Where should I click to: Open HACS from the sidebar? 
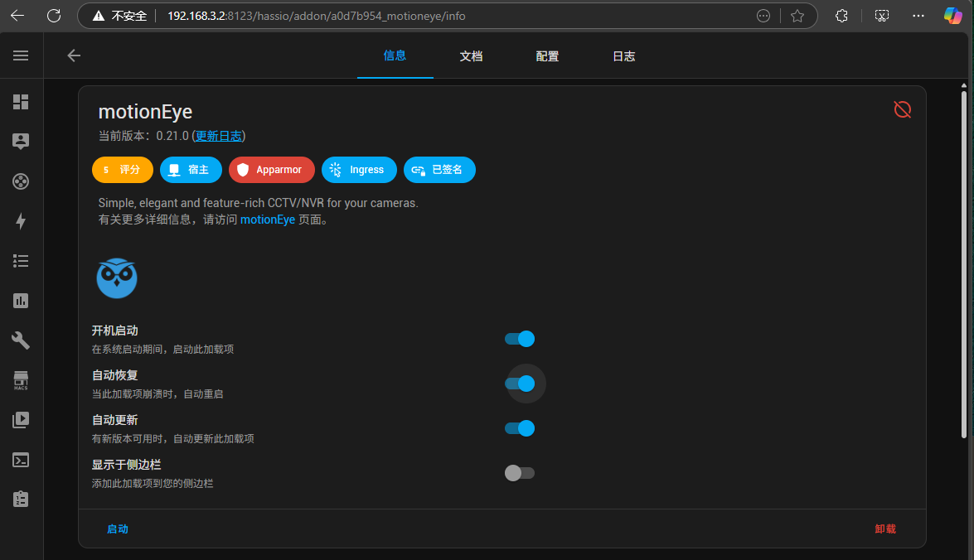click(x=21, y=381)
